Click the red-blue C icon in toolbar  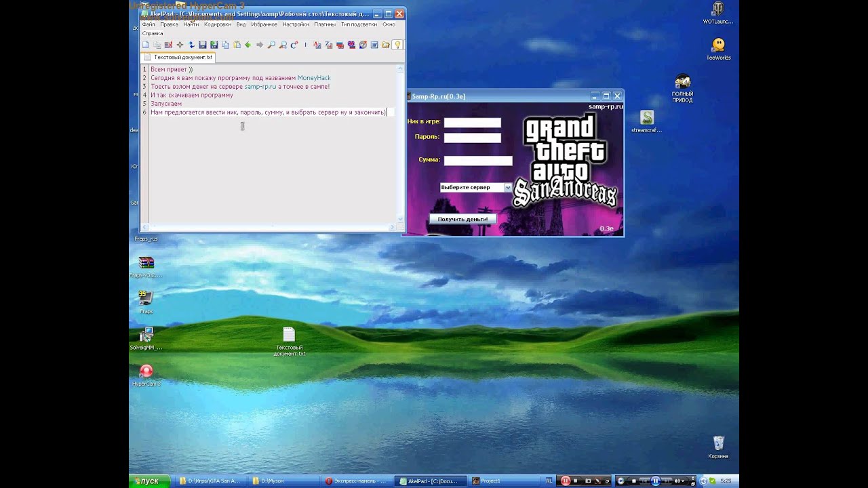tap(294, 45)
